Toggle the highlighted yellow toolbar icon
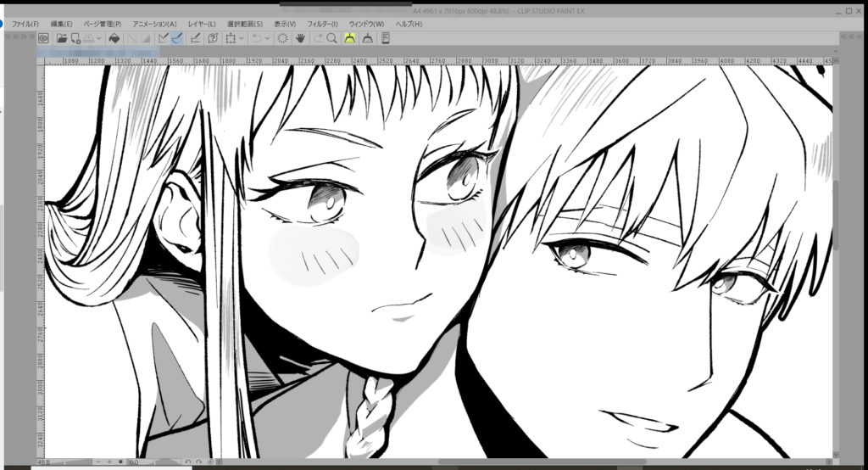This screenshot has width=868, height=470. tap(349, 38)
